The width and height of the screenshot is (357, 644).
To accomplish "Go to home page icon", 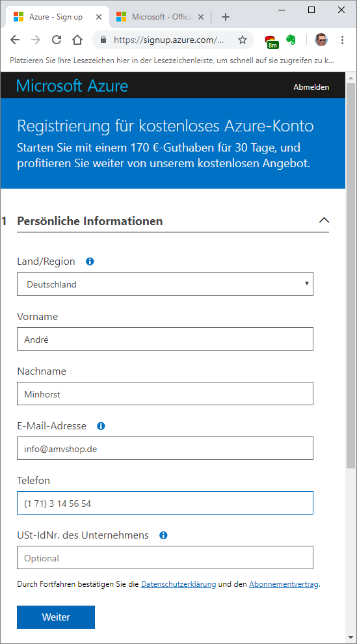I will tap(77, 40).
